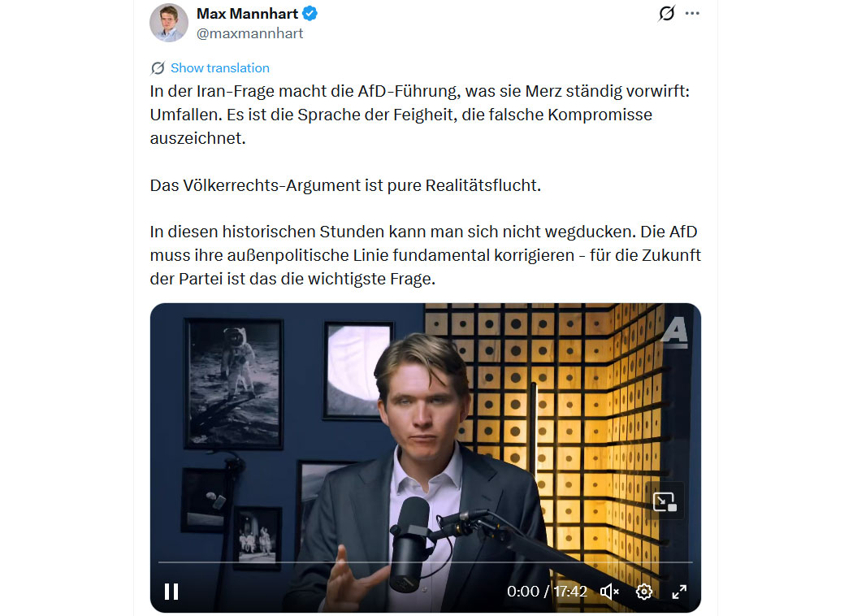Toggle picture-in-picture mini player
853x616 pixels.
click(x=665, y=501)
